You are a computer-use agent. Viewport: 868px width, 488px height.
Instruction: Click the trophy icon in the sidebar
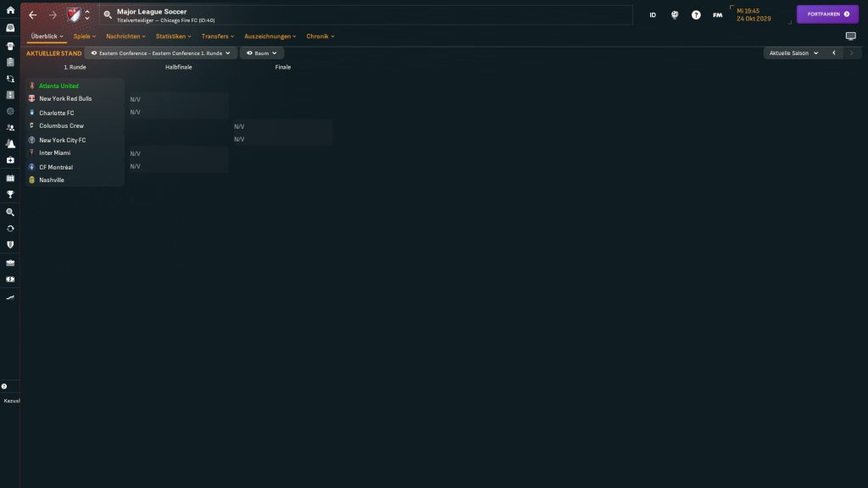[x=10, y=194]
